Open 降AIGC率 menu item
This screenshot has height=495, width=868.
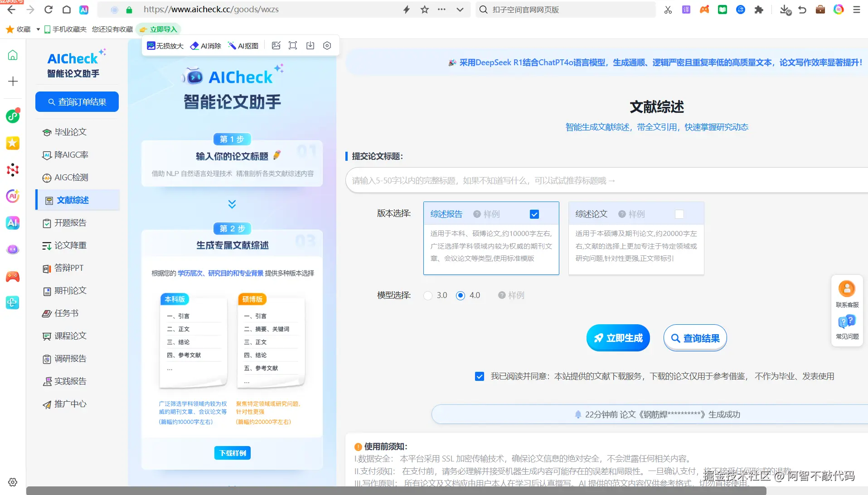coord(65,155)
